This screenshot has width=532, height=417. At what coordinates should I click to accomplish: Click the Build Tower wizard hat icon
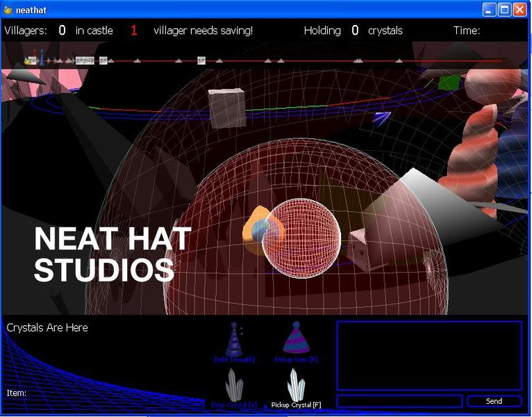coord(234,339)
